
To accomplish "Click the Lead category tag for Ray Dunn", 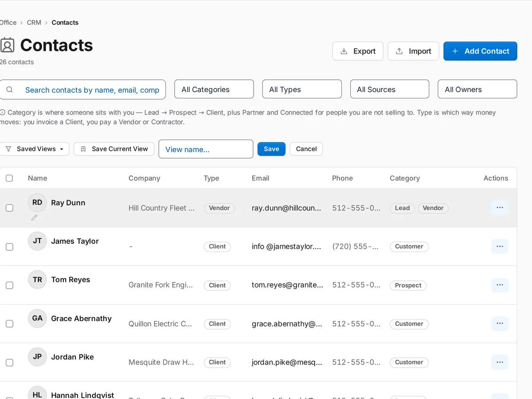I will [403, 208].
